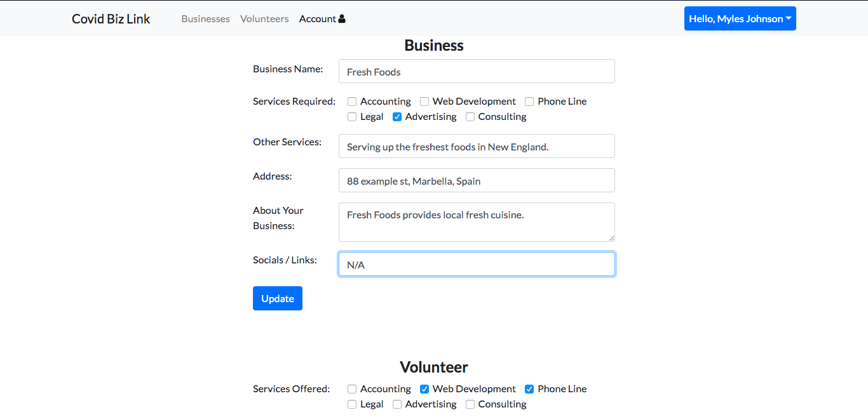Click the Other Services: label
Viewport: 868px width, 417px height.
(287, 142)
